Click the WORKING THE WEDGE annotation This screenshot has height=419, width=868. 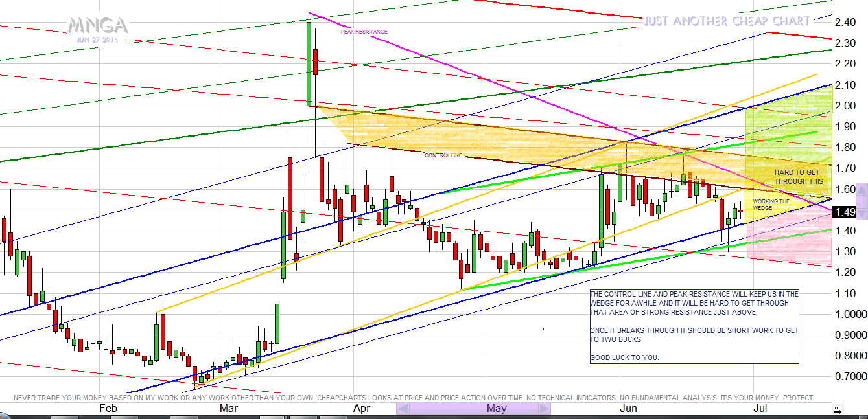pyautogui.click(x=771, y=205)
